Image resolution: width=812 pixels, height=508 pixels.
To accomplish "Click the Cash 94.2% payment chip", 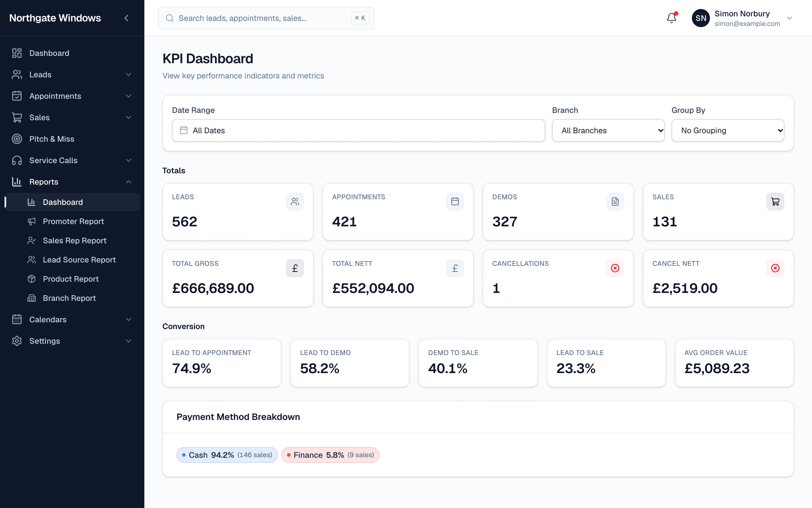I will pyautogui.click(x=227, y=455).
